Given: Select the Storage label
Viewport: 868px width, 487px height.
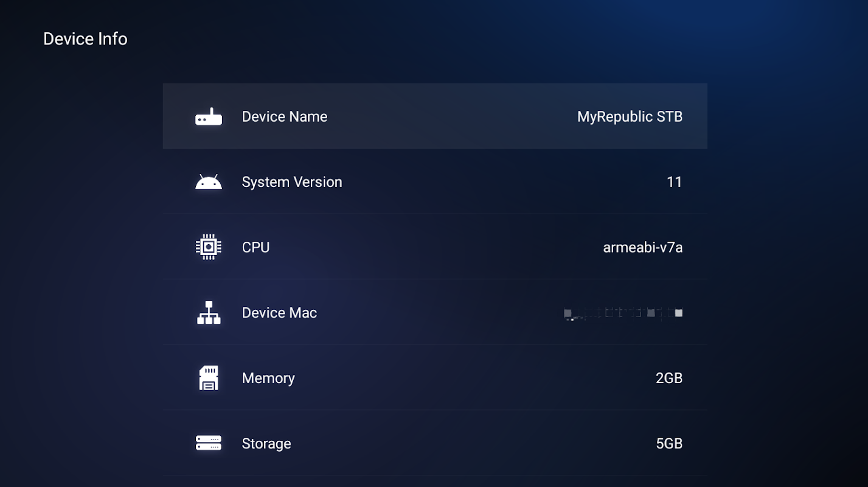Looking at the screenshot, I should [x=266, y=444].
